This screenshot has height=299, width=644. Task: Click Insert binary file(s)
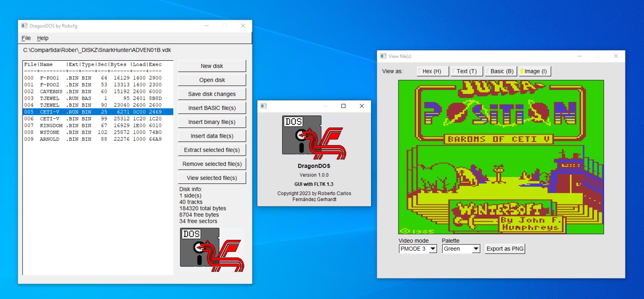point(212,122)
